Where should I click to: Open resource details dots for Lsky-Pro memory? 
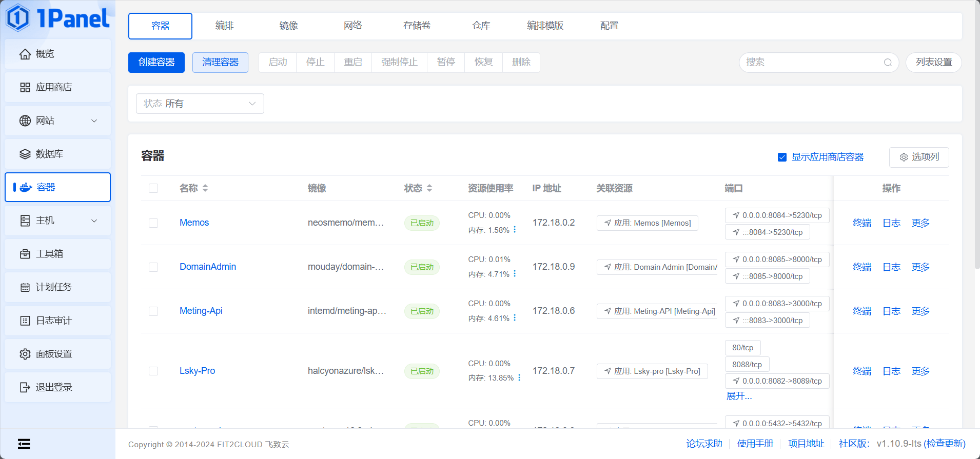[519, 377]
